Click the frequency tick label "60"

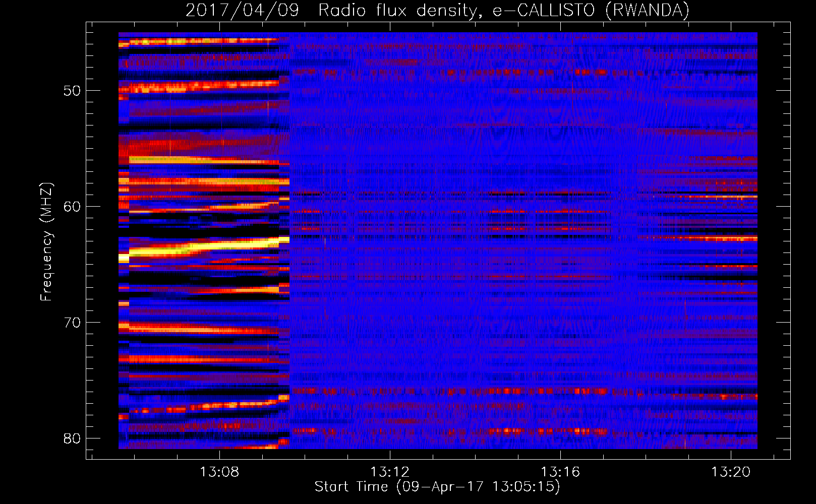tap(72, 207)
